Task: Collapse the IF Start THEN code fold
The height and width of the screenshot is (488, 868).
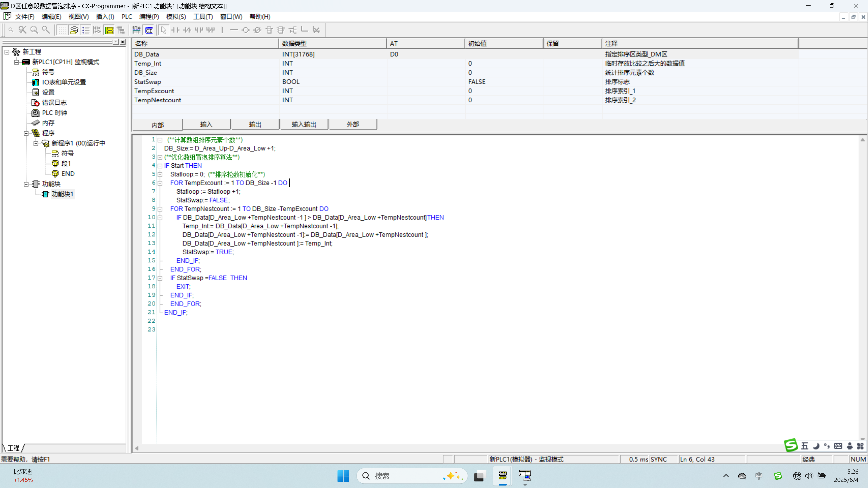Action: click(x=160, y=166)
